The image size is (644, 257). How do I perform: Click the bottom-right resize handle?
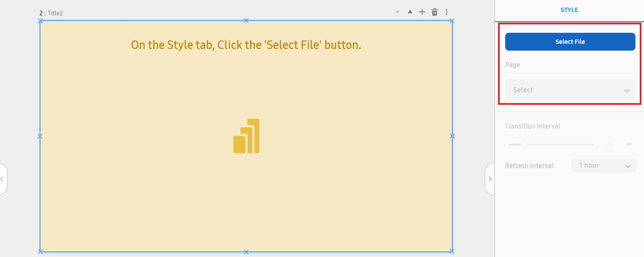[452, 251]
